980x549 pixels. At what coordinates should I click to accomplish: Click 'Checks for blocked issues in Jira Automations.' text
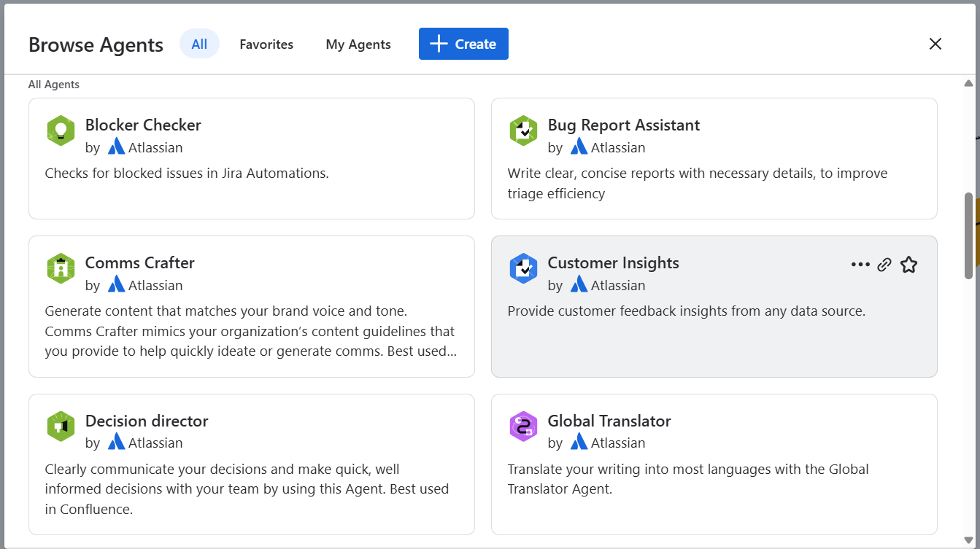pyautogui.click(x=187, y=174)
